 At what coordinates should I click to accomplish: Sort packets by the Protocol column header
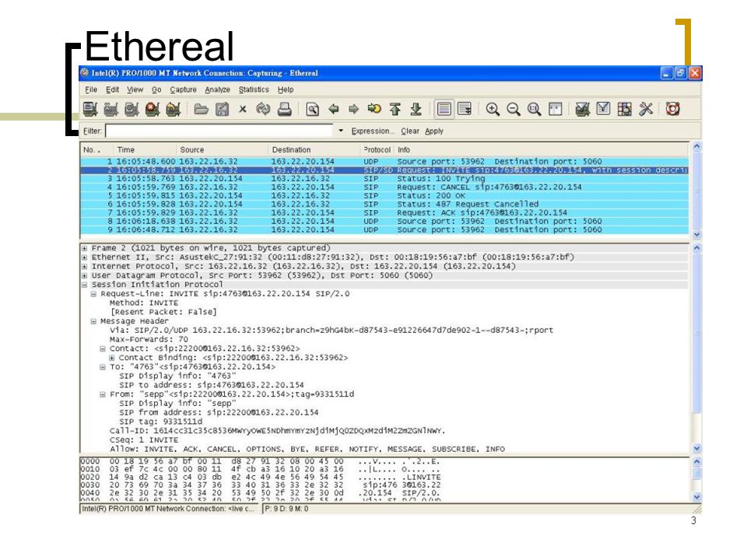point(377,149)
